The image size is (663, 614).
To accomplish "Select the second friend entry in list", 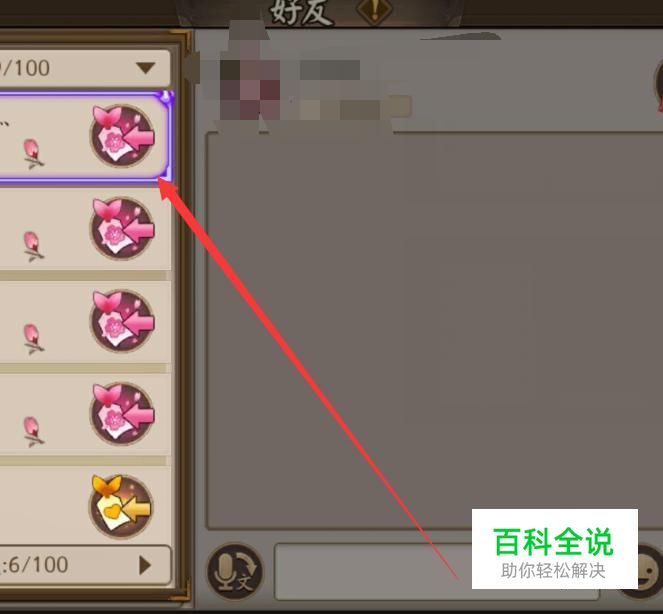I will (85, 229).
